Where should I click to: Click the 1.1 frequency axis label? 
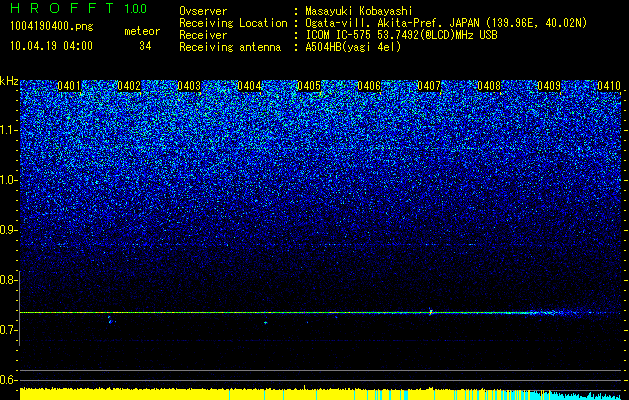(x=8, y=130)
